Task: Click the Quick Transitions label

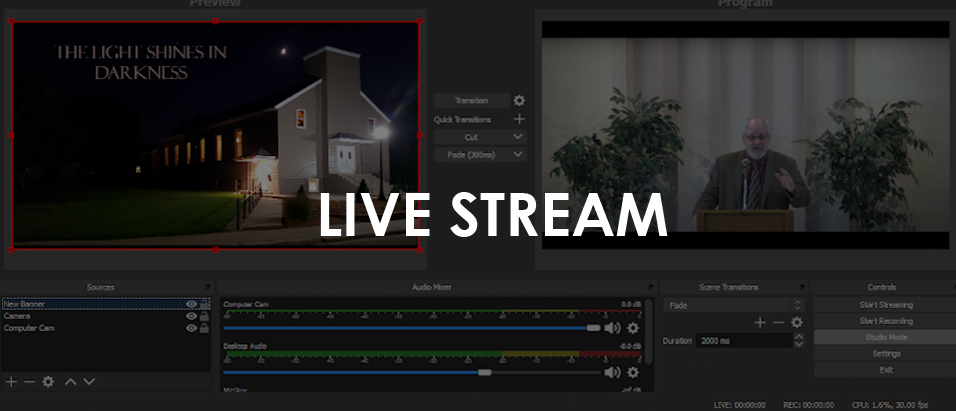Action: 462,120
